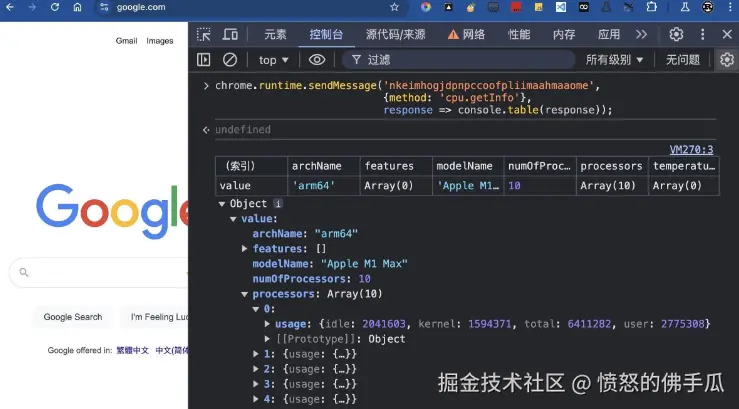This screenshot has width=739, height=409.
Task: Click the numOfProcessors: 10 property line
Action: tap(312, 278)
